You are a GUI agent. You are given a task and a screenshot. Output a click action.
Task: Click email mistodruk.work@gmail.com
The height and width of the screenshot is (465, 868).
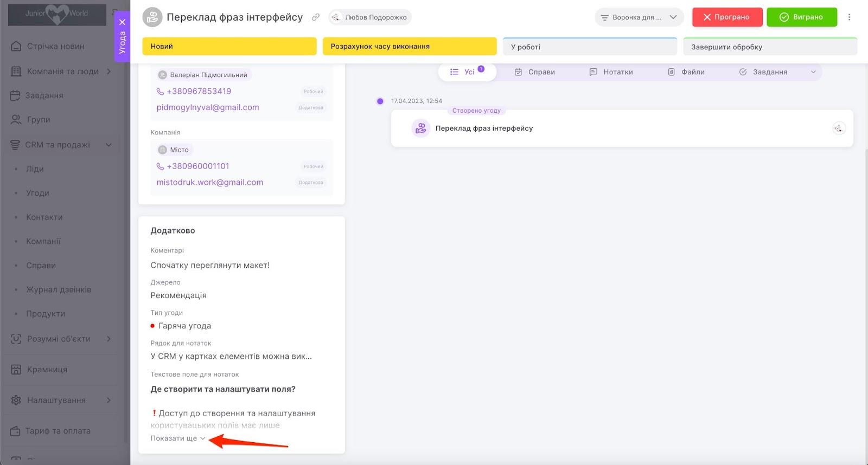pyautogui.click(x=210, y=182)
